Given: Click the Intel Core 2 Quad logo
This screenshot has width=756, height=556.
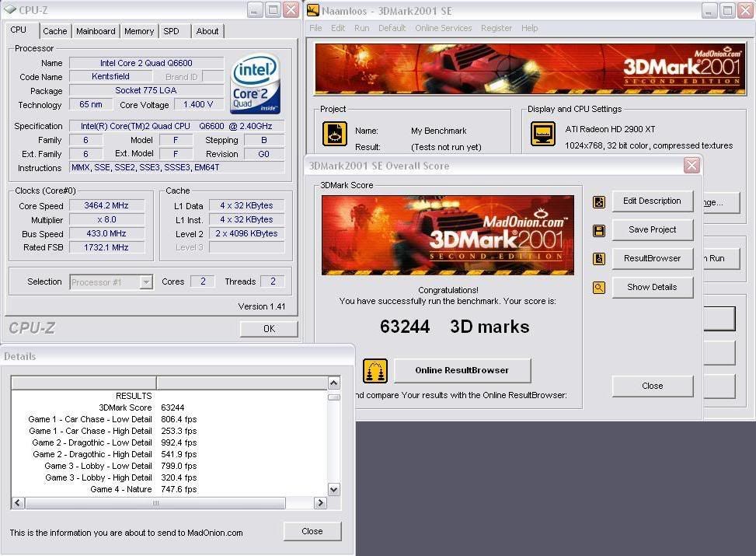Looking at the screenshot, I should tap(255, 84).
